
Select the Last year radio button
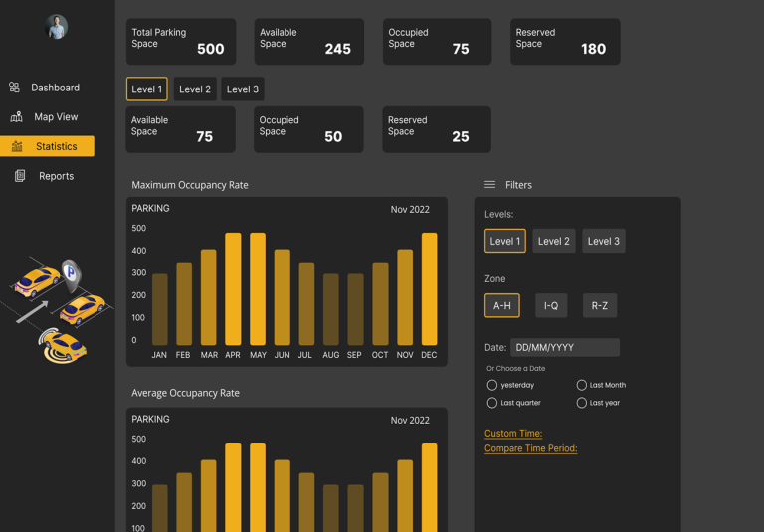(x=581, y=403)
